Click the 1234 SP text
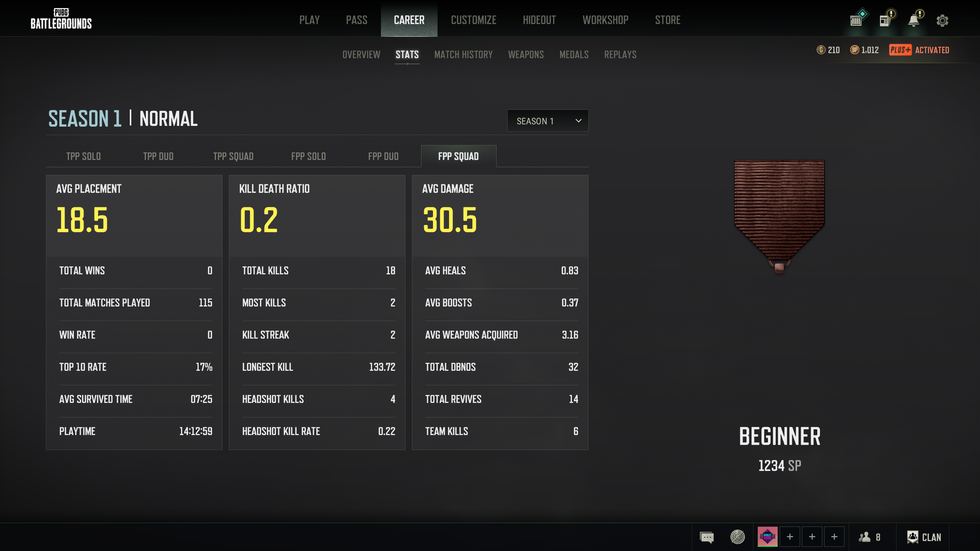Screen dimensions: 980x551 pos(780,466)
